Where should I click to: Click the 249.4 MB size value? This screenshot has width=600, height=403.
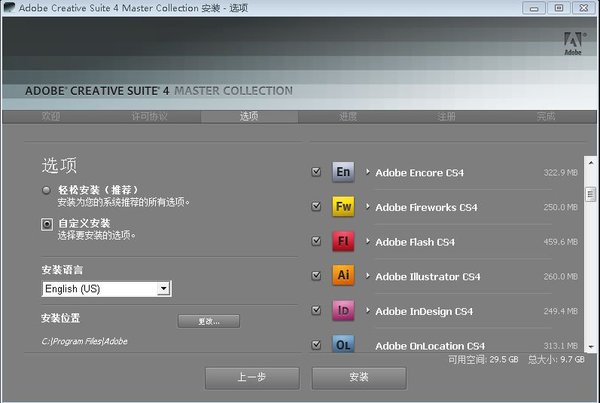[561, 311]
